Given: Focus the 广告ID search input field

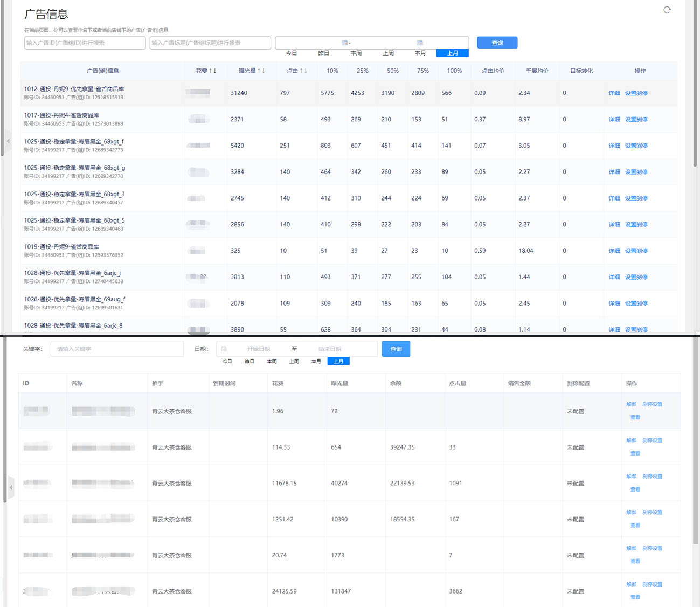Looking at the screenshot, I should tap(85, 43).
